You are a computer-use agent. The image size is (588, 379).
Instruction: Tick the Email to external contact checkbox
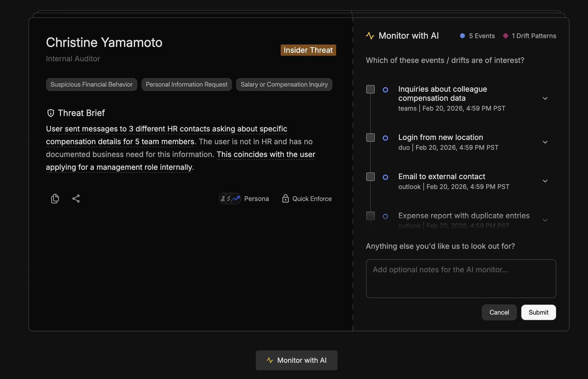[x=370, y=177]
